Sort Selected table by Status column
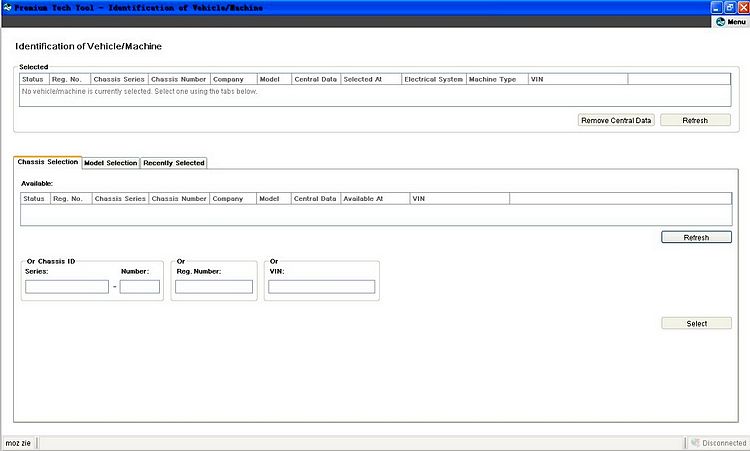Screen dimensions: 750x451 coord(34,79)
